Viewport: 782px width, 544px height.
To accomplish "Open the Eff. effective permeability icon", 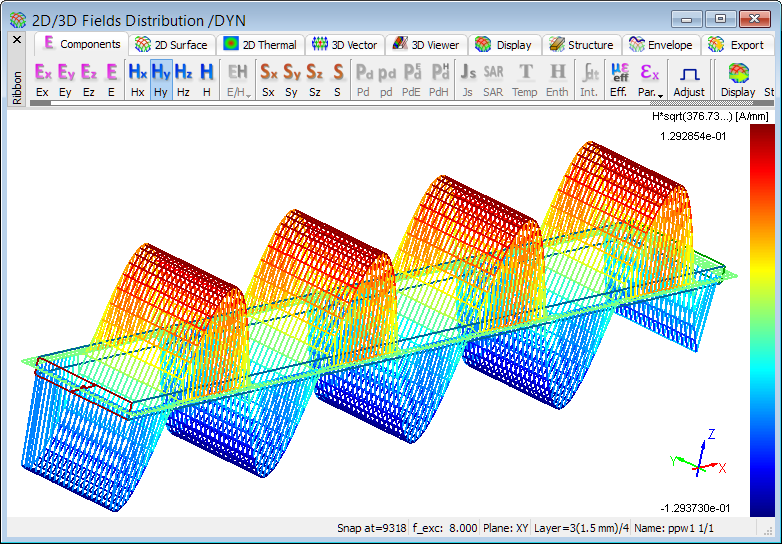I will (x=619, y=79).
